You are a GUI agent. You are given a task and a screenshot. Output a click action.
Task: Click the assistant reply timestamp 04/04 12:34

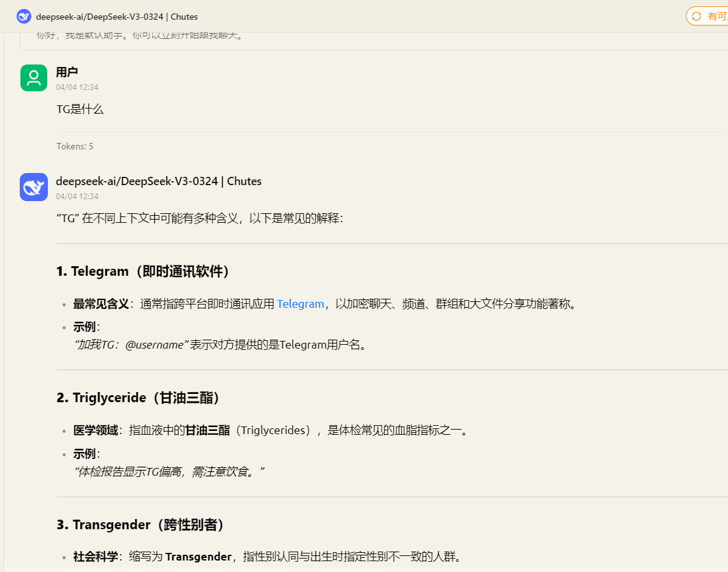click(x=77, y=197)
